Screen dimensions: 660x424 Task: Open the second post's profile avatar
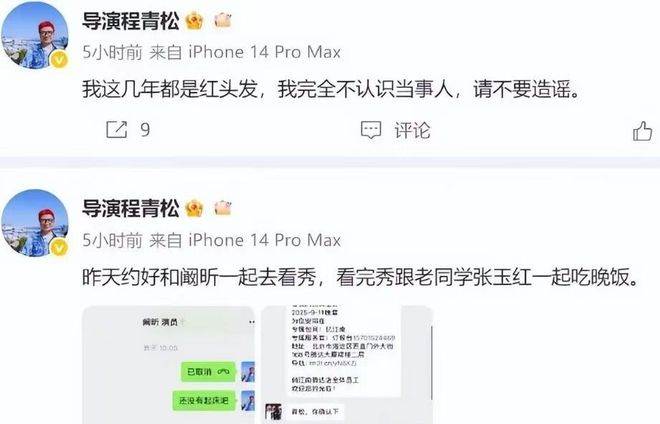(x=35, y=223)
